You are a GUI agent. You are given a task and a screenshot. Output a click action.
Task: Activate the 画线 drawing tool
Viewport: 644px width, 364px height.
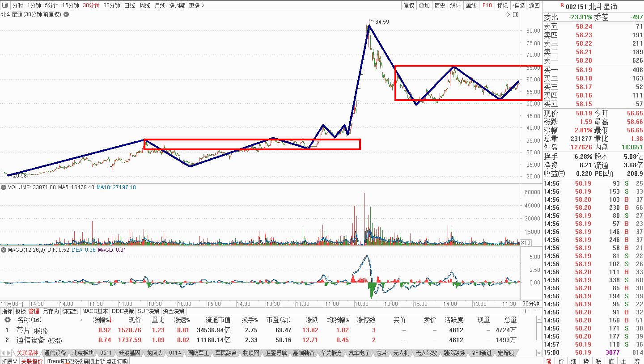[x=471, y=5]
